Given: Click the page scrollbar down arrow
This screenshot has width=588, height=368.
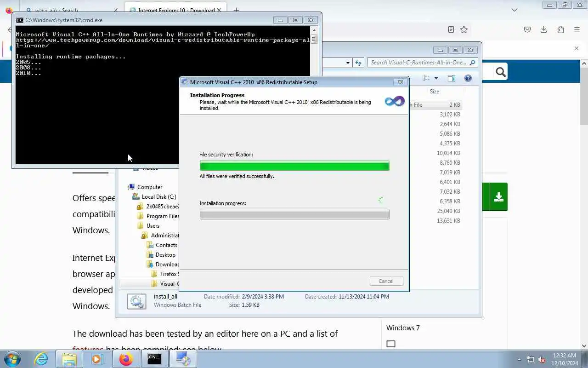Looking at the screenshot, I should click(x=584, y=345).
